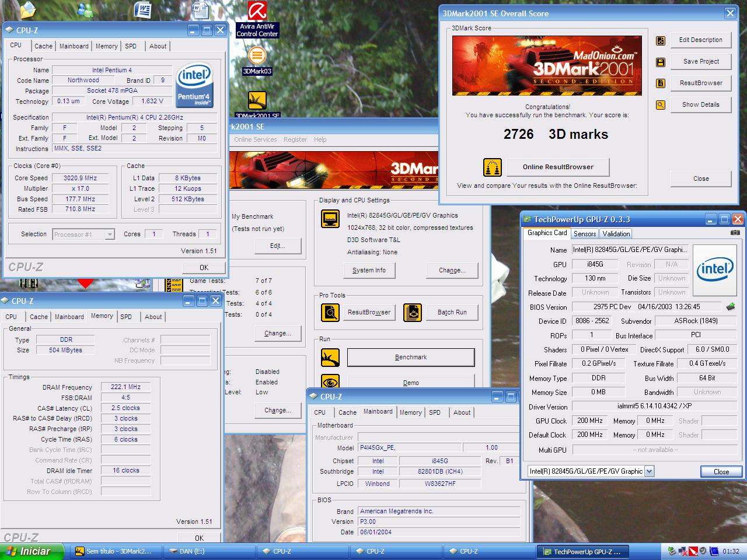
Task: Click the Core Speed value 3020.9 MHz
Action: click(81, 178)
